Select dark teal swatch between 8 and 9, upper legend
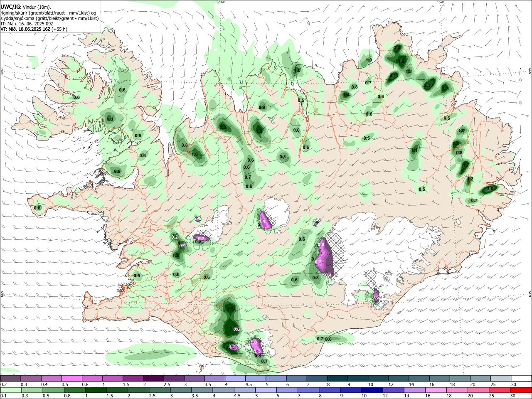This screenshot has height=399, width=532. [337, 378]
